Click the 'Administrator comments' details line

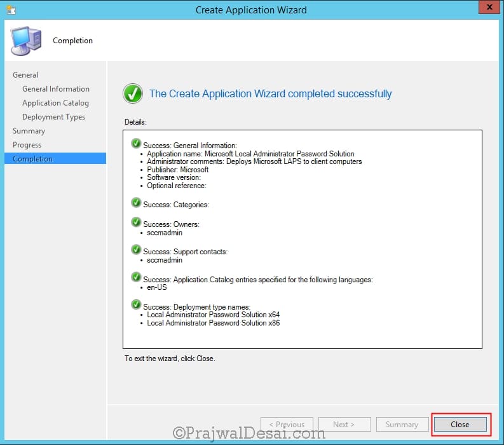point(254,161)
